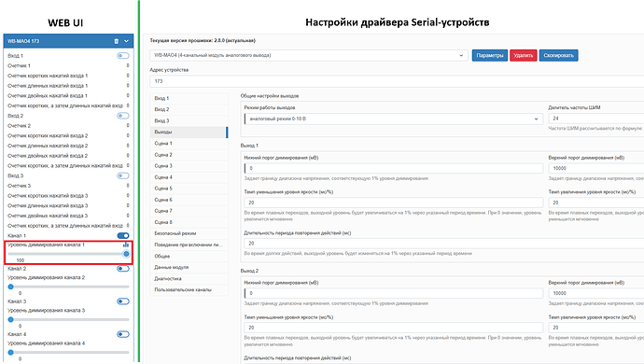Edit Выход 2 brightness decrease rate field
644x364 pixels.
(394, 328)
